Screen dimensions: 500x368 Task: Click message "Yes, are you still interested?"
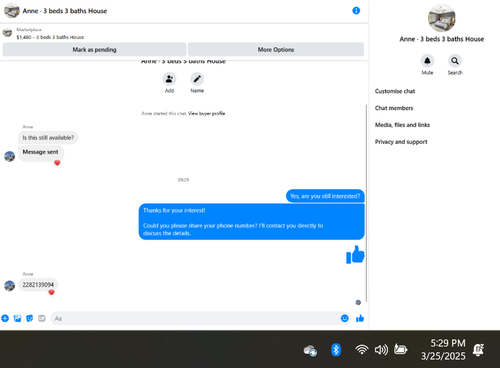(325, 196)
